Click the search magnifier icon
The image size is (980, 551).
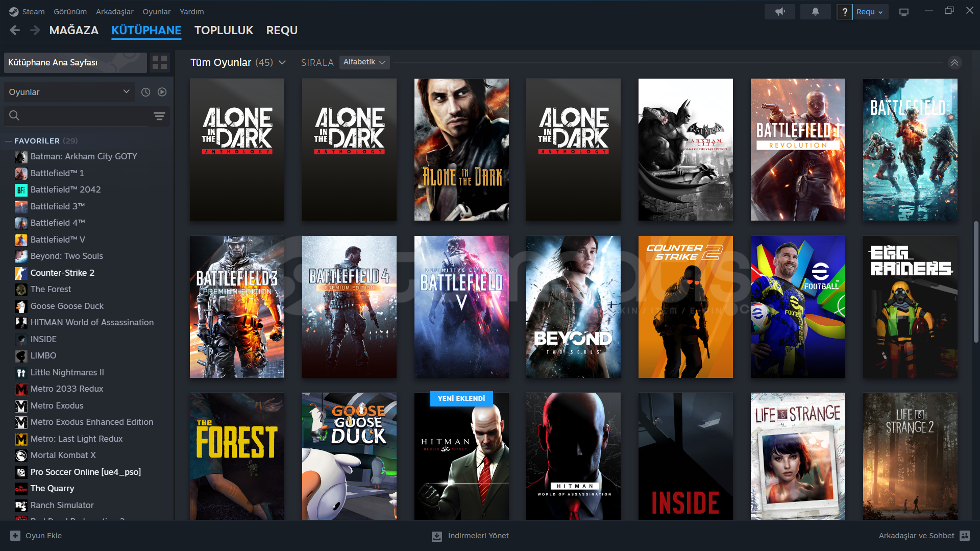pyautogui.click(x=14, y=116)
